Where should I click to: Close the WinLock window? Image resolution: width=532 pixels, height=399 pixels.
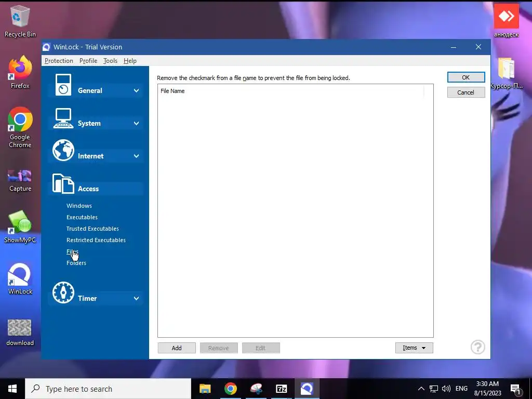[478, 47]
